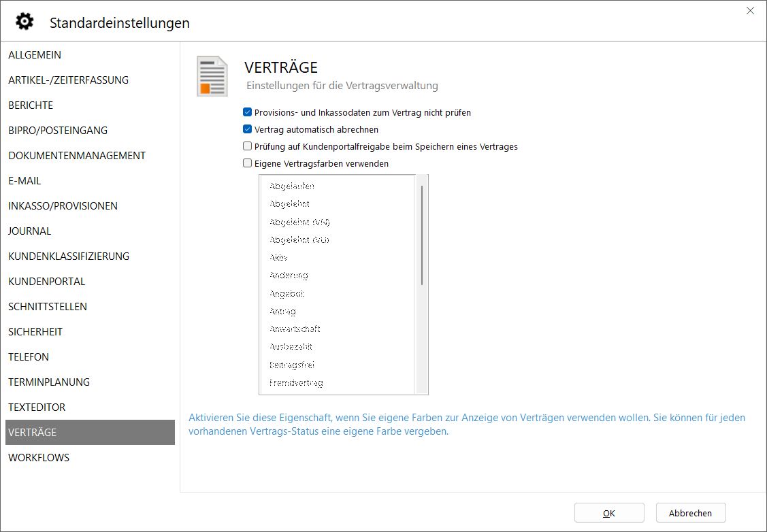Disable Vertrag automatisch abrechnen checkbox

click(x=248, y=130)
